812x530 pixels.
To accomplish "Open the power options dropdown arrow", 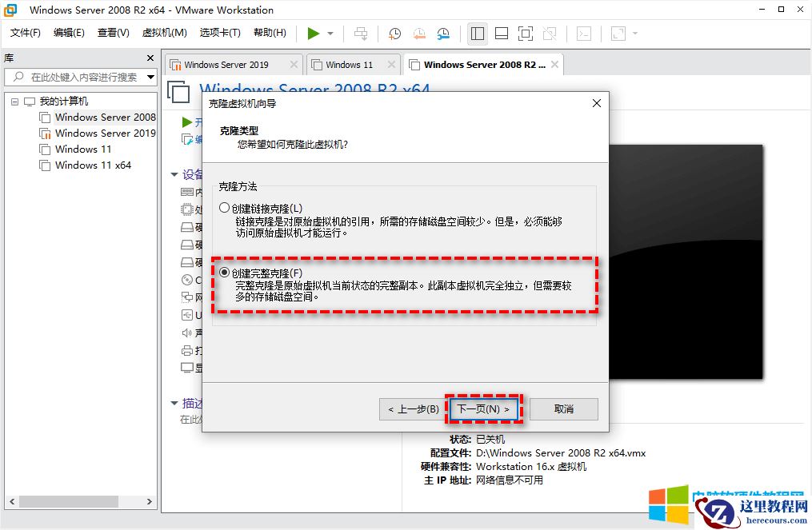I will point(330,34).
